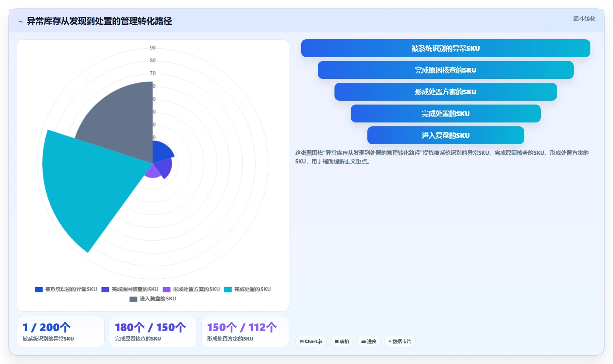Click the icon inside 表格 tag
Screen dimensions: 613x364
[337, 342]
